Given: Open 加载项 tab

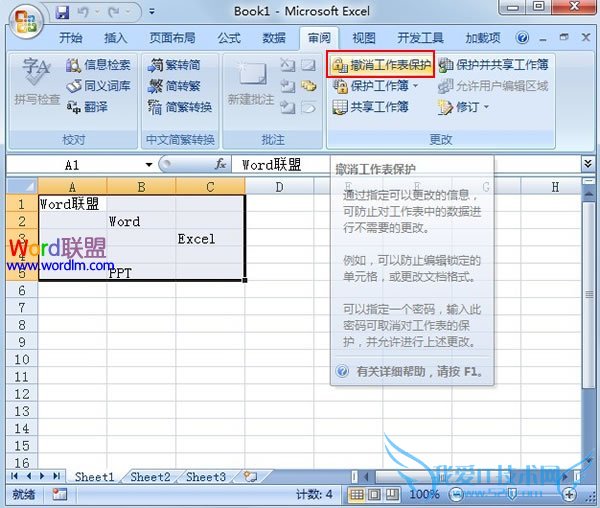Looking at the screenshot, I should [x=483, y=38].
